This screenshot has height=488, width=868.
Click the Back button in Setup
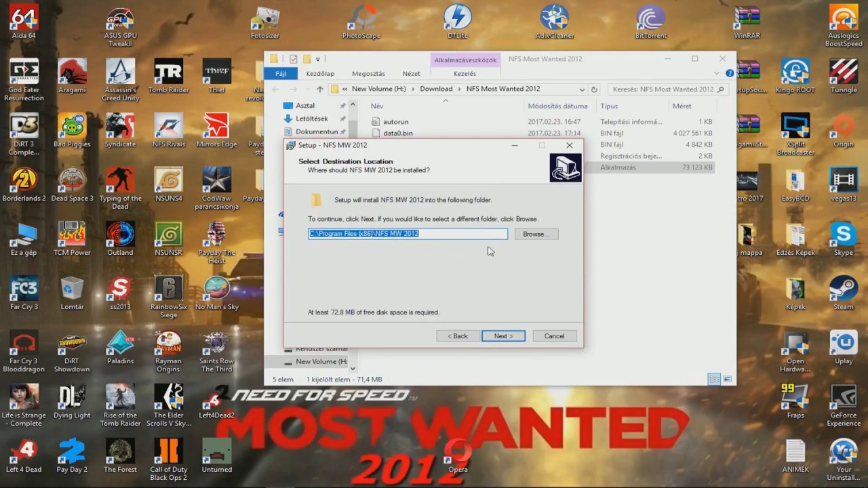click(458, 336)
